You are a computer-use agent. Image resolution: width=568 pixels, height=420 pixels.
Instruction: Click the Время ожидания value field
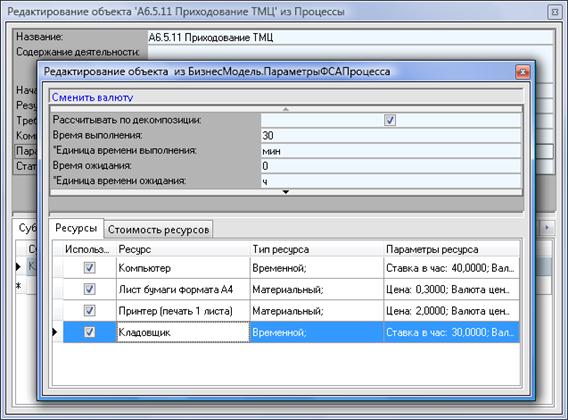(391, 166)
